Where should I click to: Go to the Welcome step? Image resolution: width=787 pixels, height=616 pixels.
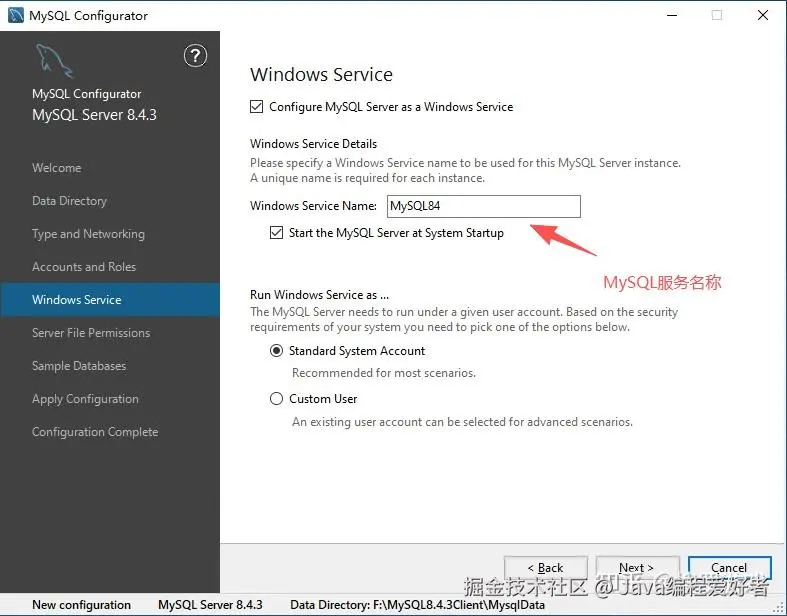click(x=57, y=168)
